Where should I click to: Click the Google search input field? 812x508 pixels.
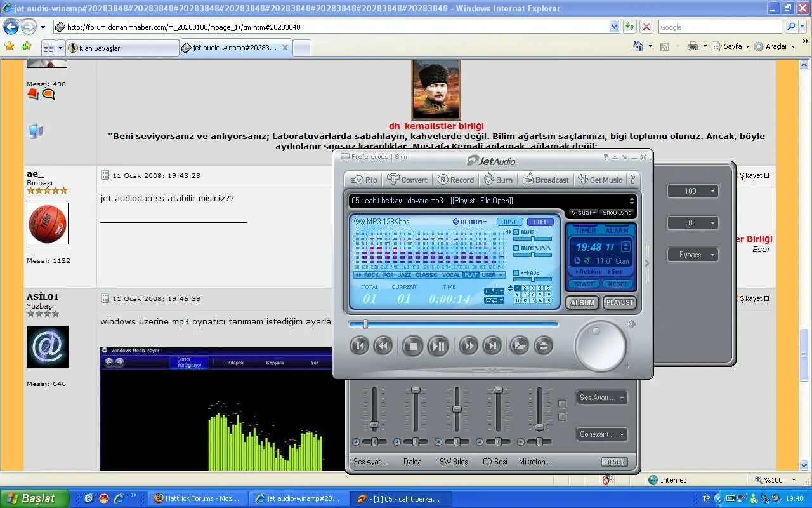coord(719,27)
